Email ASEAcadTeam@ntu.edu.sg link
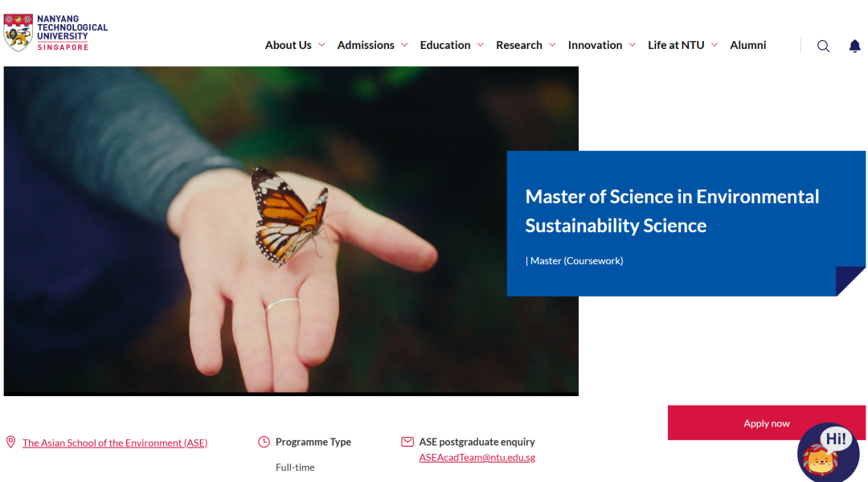The image size is (868, 482). point(477,457)
